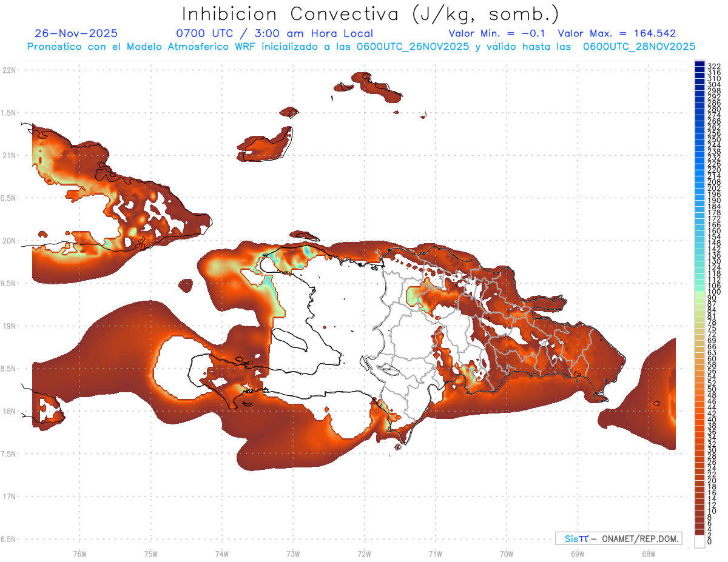Screen dimensions: 728x562
Task: Click the colorbar label "202"
Action: click(x=713, y=188)
